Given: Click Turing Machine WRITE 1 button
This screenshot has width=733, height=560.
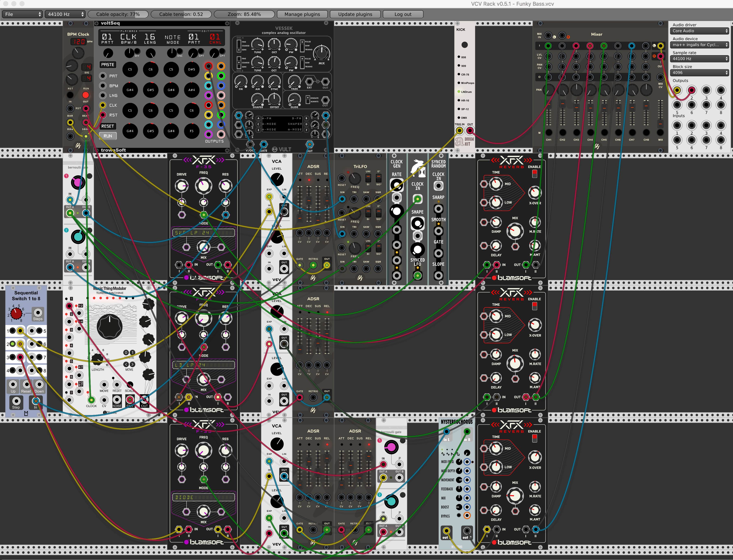Looking at the screenshot, I should click(x=132, y=352).
